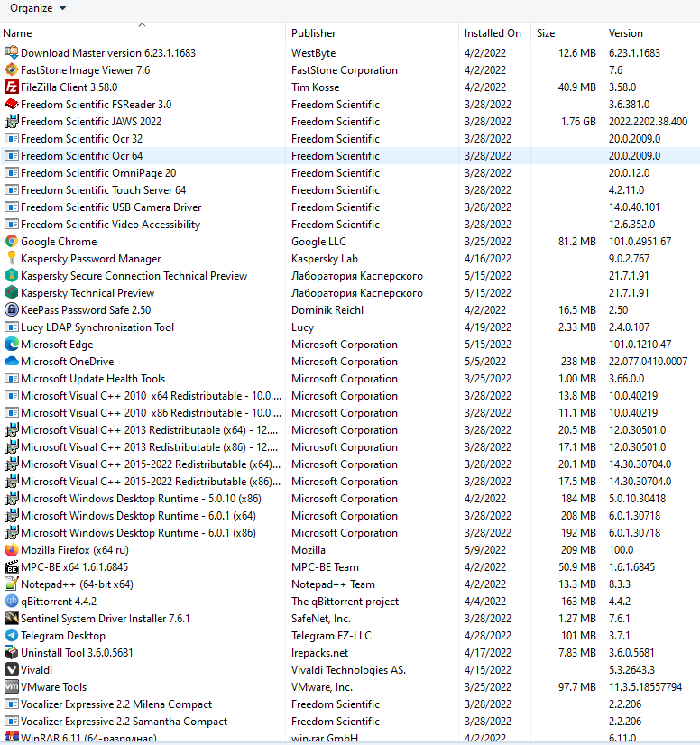
Task: Click Irepacks.net publisher cell
Action: coord(319,652)
